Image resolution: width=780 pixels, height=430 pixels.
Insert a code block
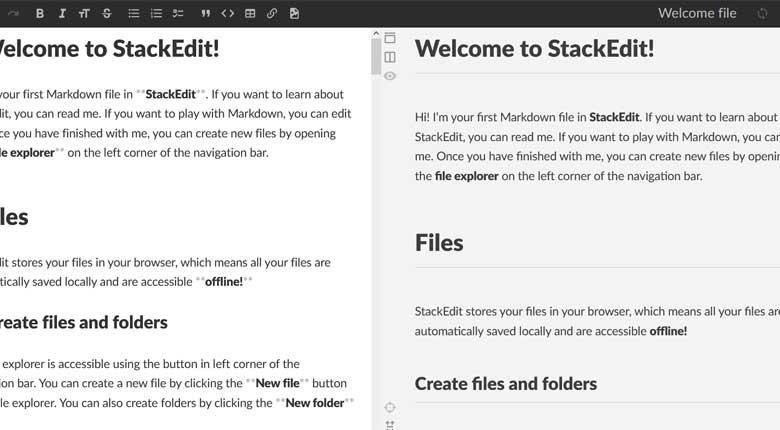point(227,13)
